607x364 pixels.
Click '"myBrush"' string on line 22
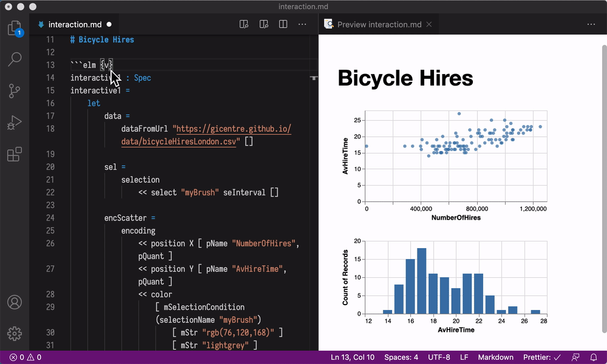(x=200, y=193)
